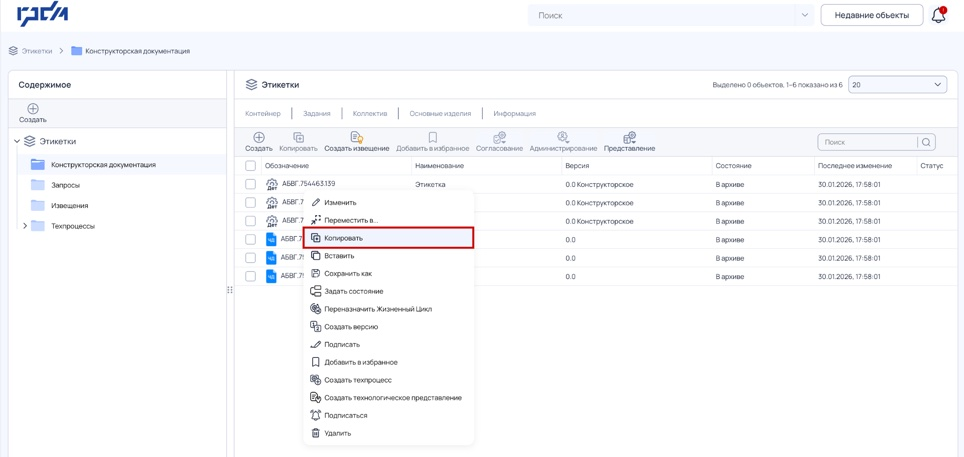Switch to the Контейнер tab
Screen dimensions: 964x457
263,114
